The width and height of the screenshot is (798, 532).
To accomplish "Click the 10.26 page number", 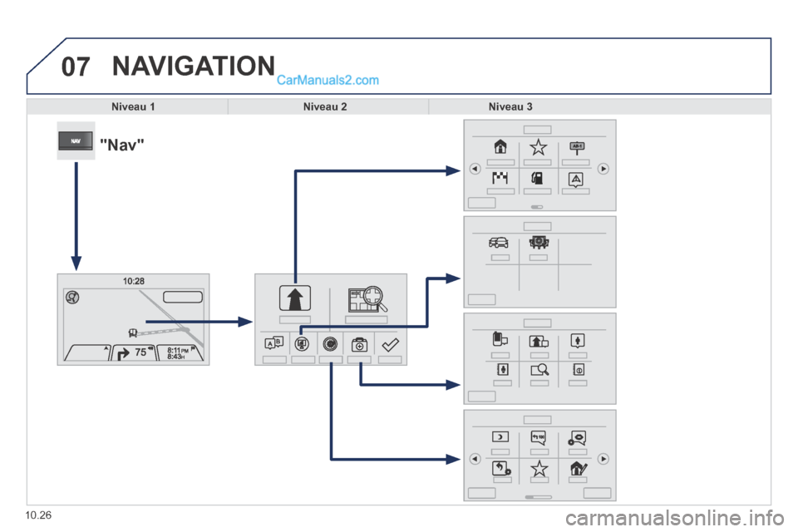I will tap(38, 515).
